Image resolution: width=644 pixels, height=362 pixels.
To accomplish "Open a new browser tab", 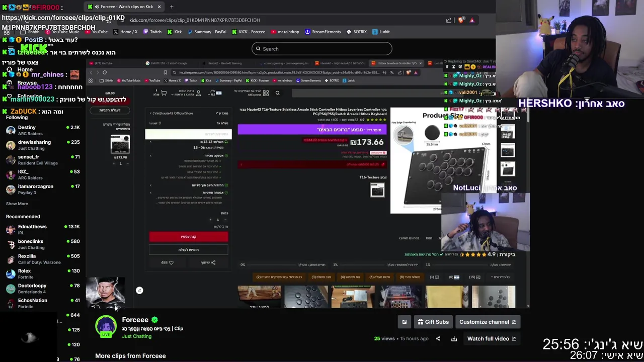I will pos(172,7).
